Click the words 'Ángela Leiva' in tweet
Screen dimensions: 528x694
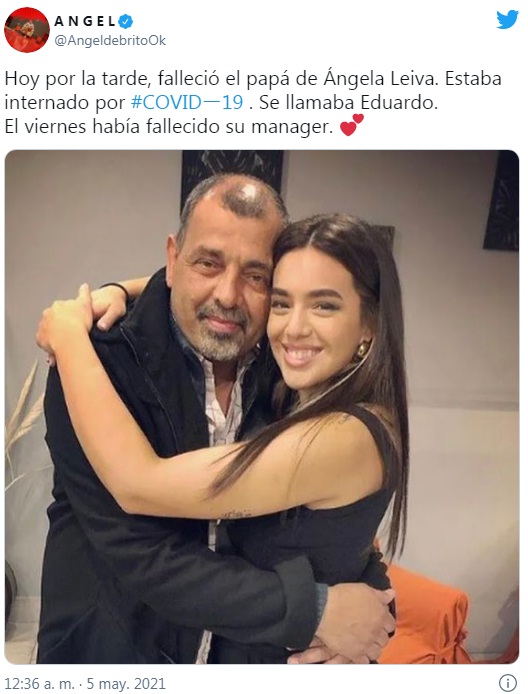point(381,79)
